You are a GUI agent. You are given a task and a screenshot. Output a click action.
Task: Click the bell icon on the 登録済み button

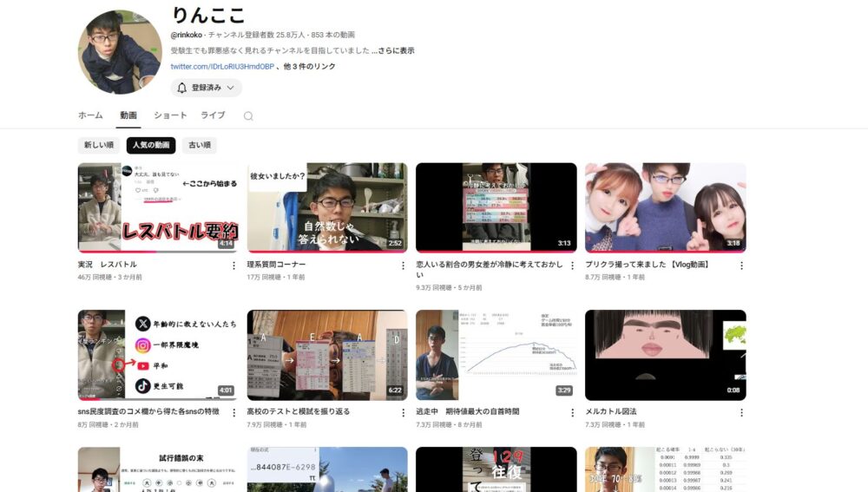(182, 88)
